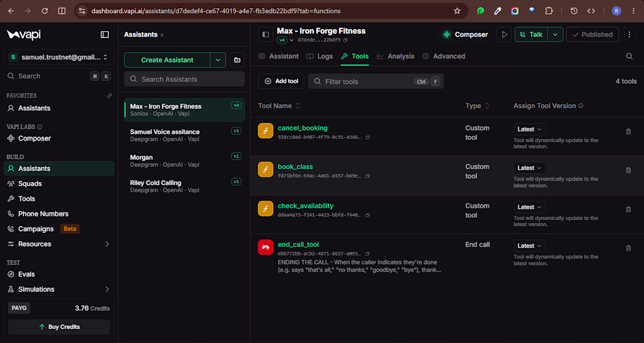
Task: Copy the end_call_tool ID
Action: pyautogui.click(x=368, y=253)
